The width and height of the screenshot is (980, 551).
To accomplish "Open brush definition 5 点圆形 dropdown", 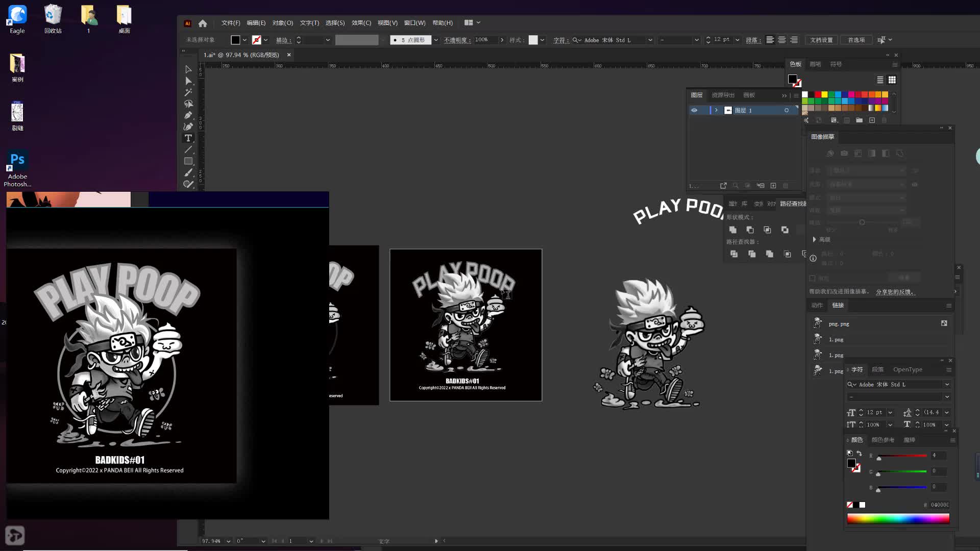I will point(435,40).
